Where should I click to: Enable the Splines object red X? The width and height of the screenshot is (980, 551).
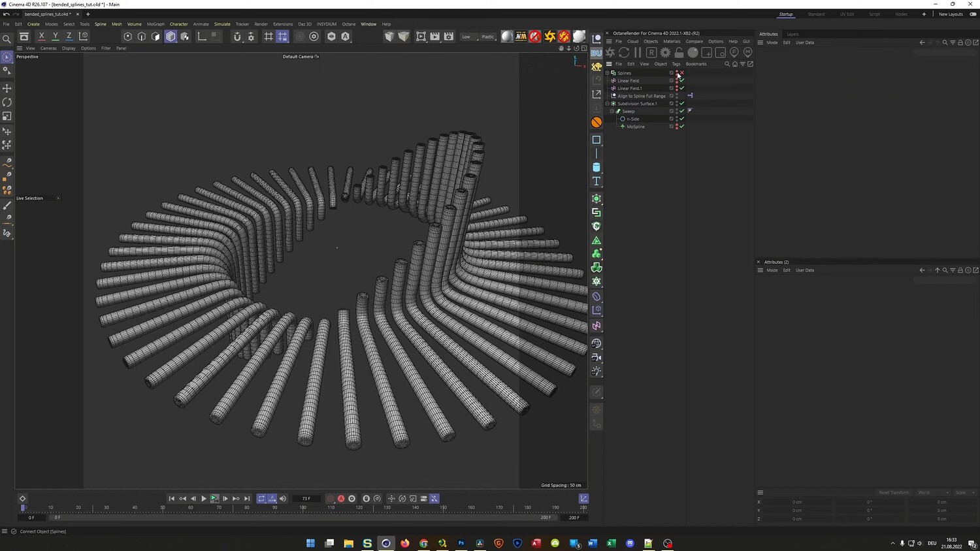(x=682, y=73)
